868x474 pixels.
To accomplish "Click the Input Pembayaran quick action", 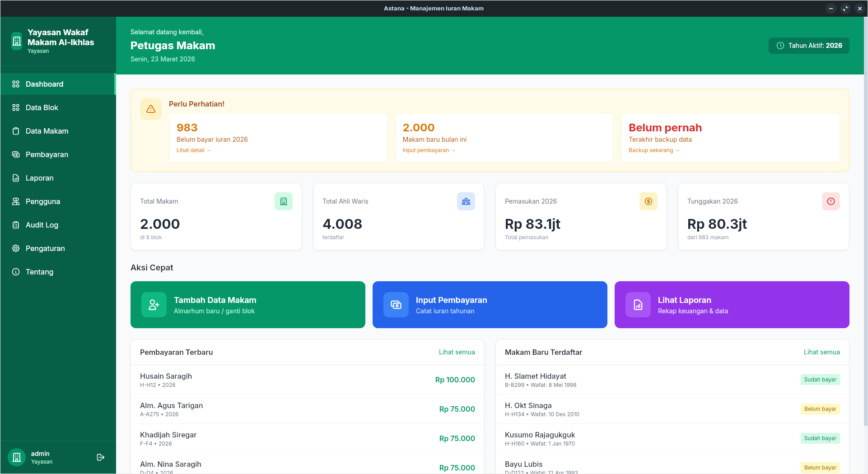I will click(x=490, y=305).
